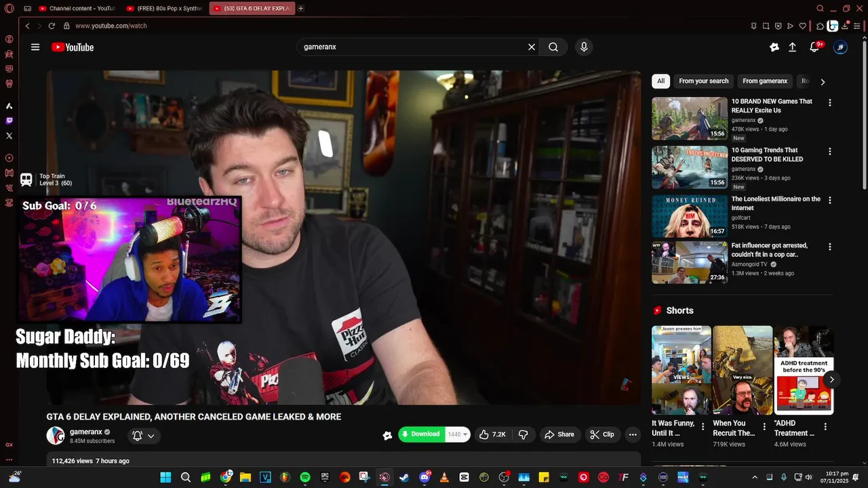Reload the page using the refresh icon

point(52,26)
